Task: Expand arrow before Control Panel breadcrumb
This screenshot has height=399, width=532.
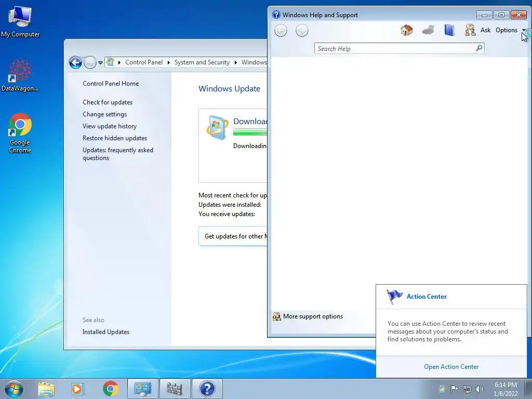Action: click(119, 62)
